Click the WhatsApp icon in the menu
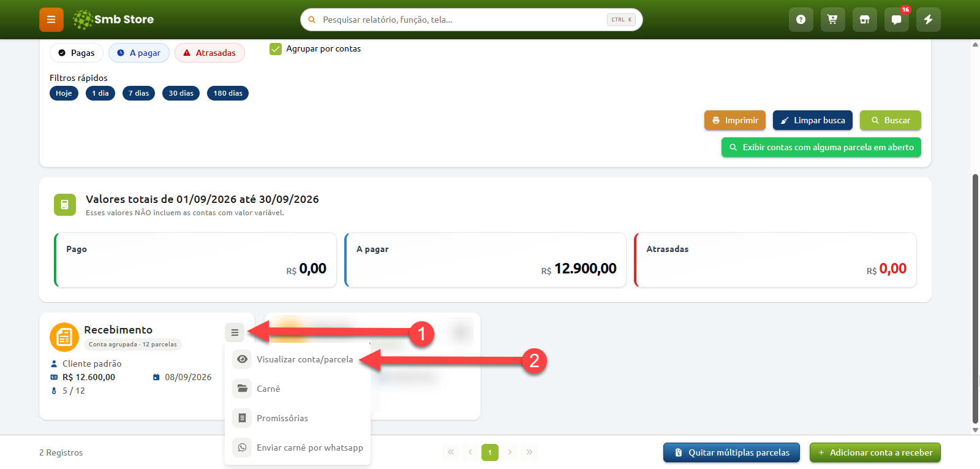 click(243, 448)
